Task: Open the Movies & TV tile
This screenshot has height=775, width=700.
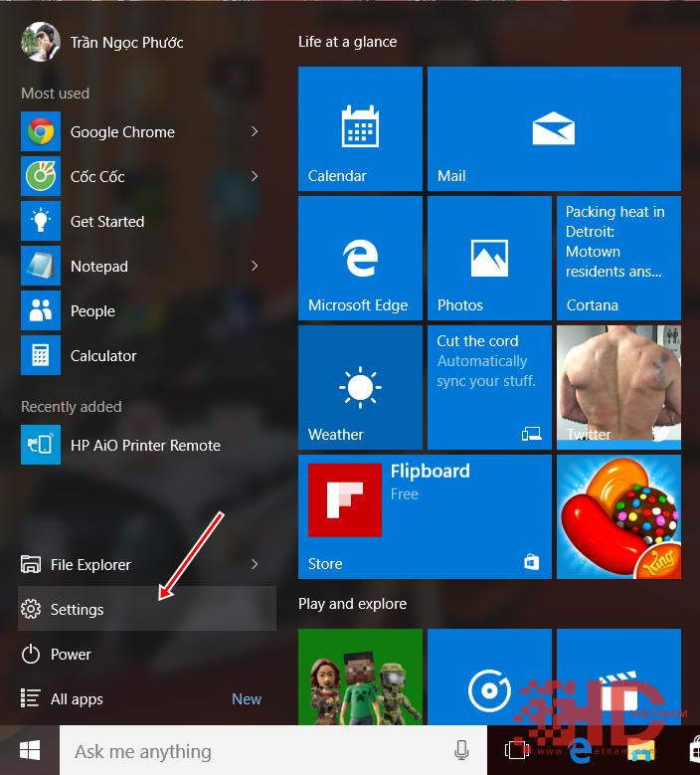Action: point(619,678)
